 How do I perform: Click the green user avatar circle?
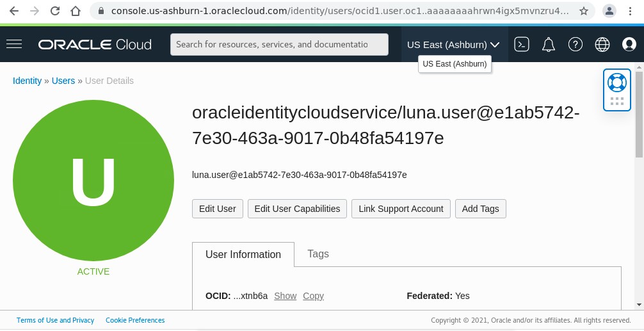coord(93,181)
